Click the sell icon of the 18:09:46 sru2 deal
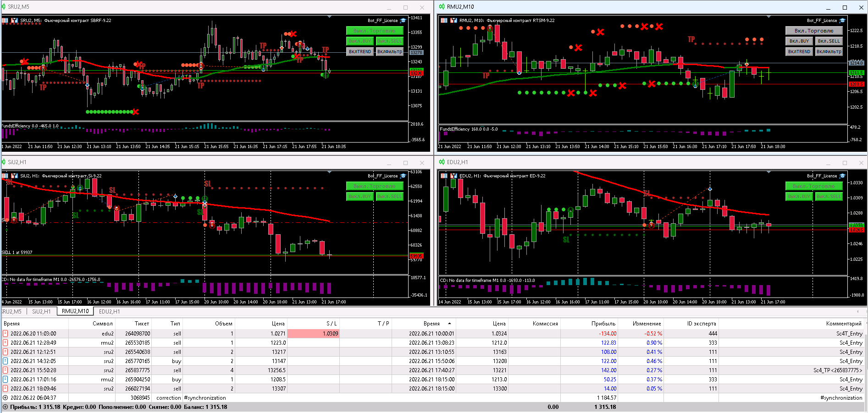Image resolution: width=868 pixels, height=413 pixels. point(6,389)
